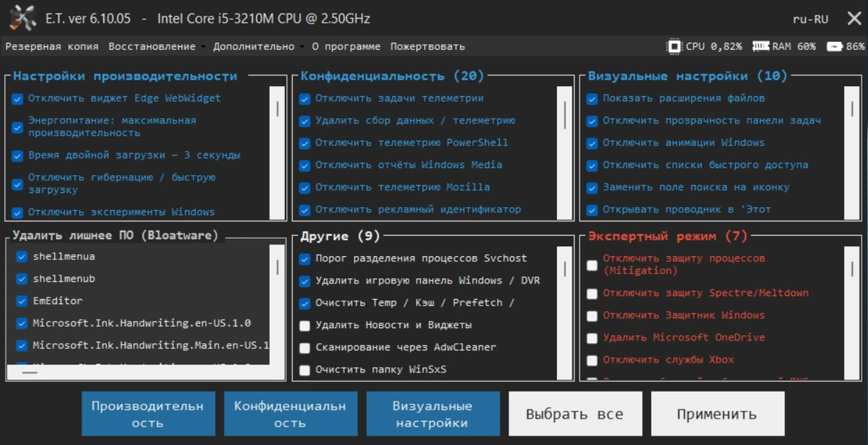Toggle Microsoft.Ink.Handwriting.en-US.1.0 checkbox
This screenshot has height=445, width=868.
[22, 323]
